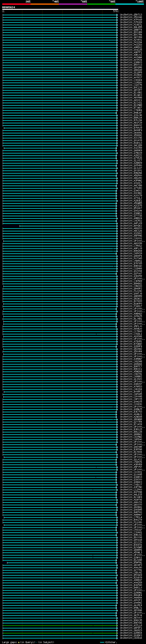Select the label UniRef100_B5VYI3
This screenshot has width=146, height=644.
click(x=131, y=65)
